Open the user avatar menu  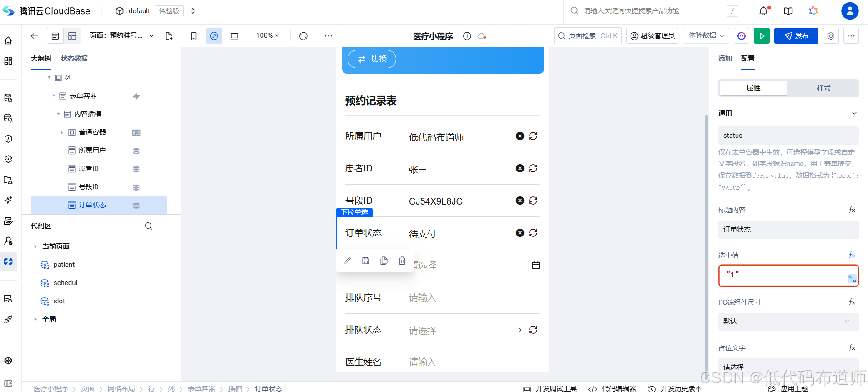pyautogui.click(x=850, y=11)
